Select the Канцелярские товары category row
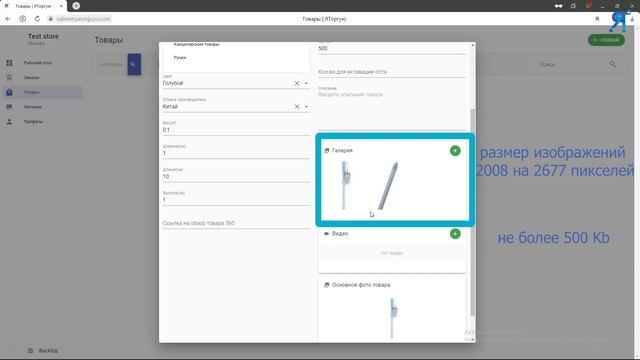The image size is (640, 360). point(197,44)
